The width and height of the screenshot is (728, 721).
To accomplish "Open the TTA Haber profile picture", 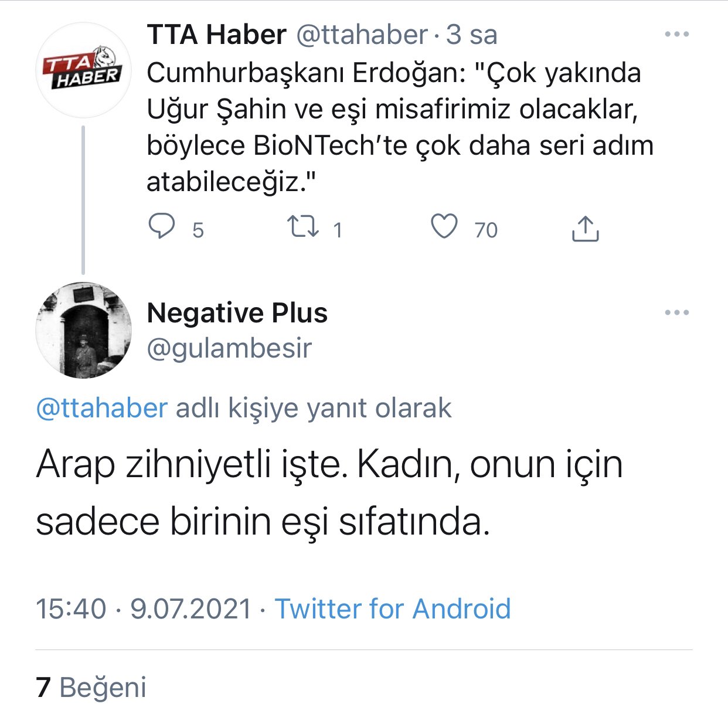I will pos(83,70).
